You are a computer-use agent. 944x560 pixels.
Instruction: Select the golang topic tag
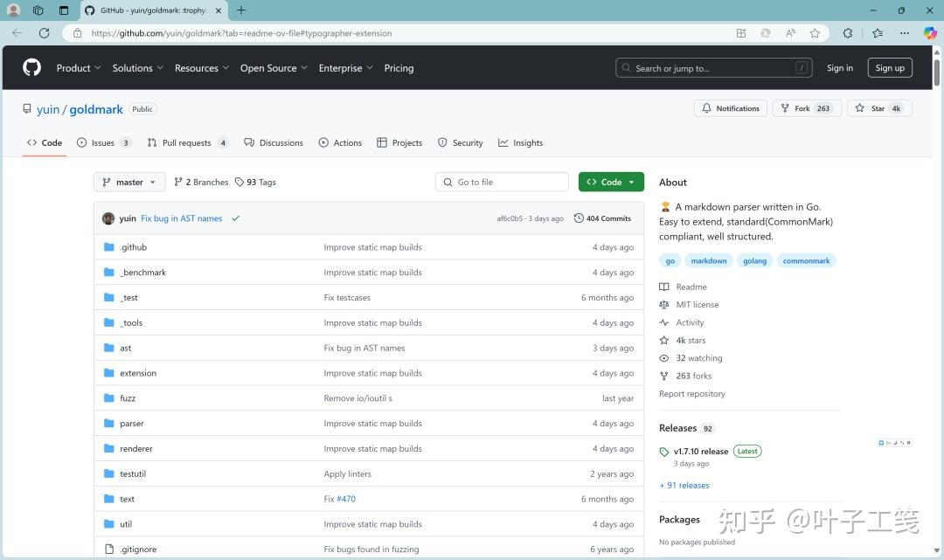754,260
